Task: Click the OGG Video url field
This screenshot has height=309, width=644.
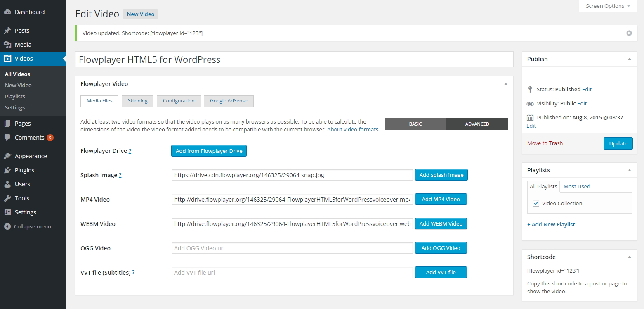Action: click(x=292, y=248)
